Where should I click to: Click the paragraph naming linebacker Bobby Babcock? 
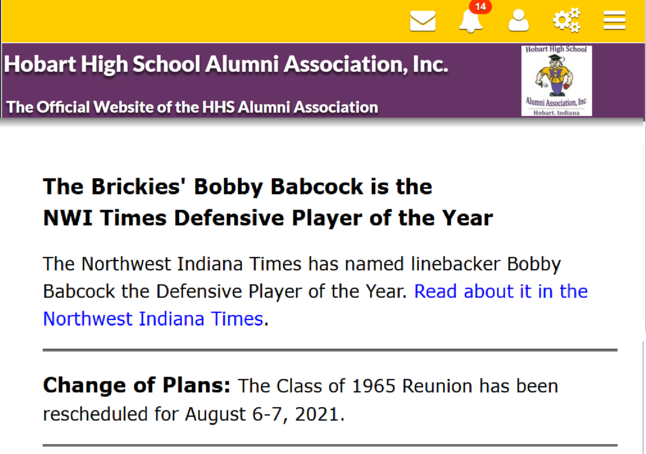pos(315,291)
